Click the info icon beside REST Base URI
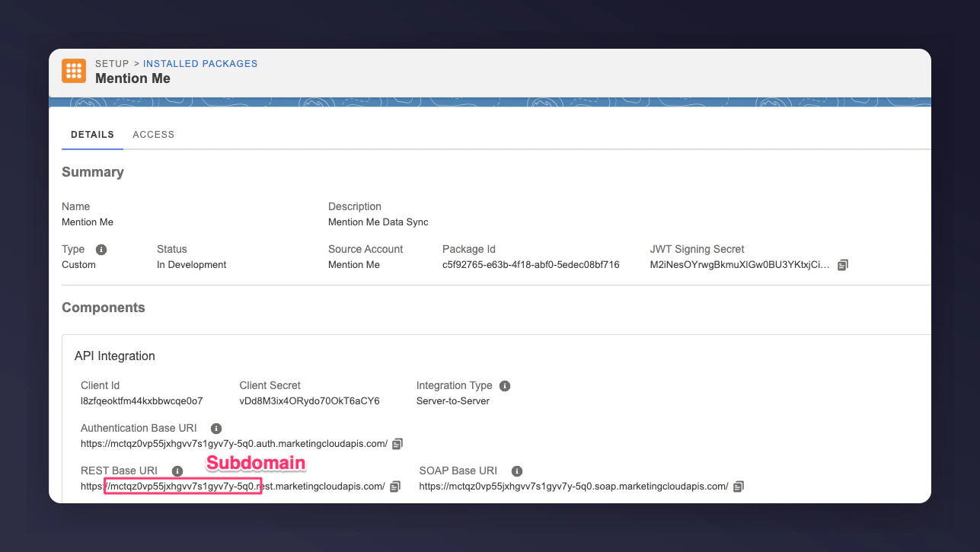 tap(177, 471)
